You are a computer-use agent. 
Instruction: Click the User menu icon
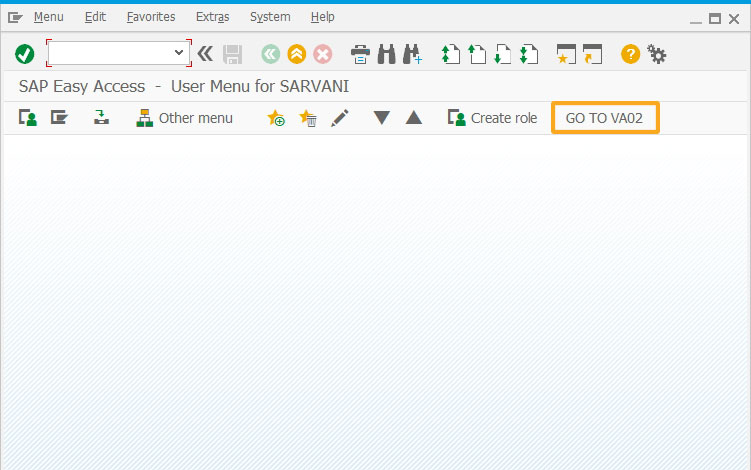28,117
